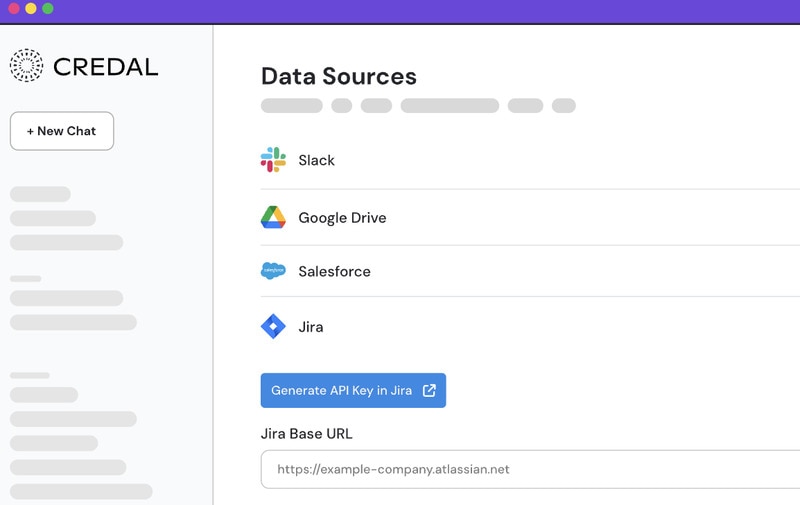800x505 pixels.
Task: Focus the Jira Base URL input field
Action: tap(530, 469)
